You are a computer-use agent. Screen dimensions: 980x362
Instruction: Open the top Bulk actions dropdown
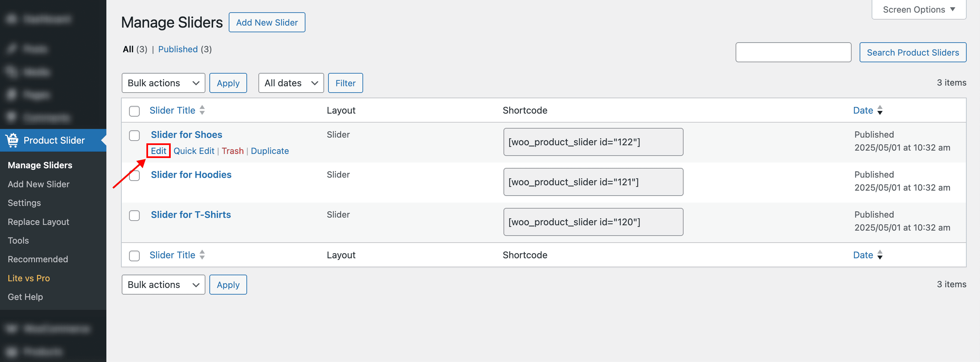pos(163,83)
